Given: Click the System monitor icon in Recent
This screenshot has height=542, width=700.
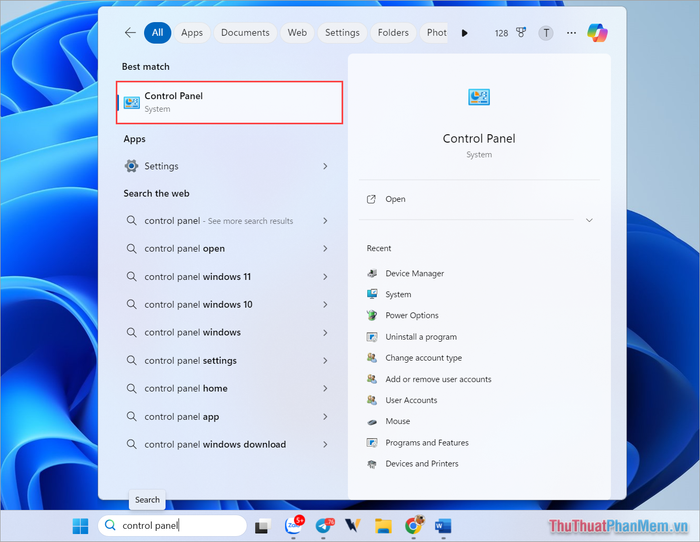Looking at the screenshot, I should tap(372, 294).
